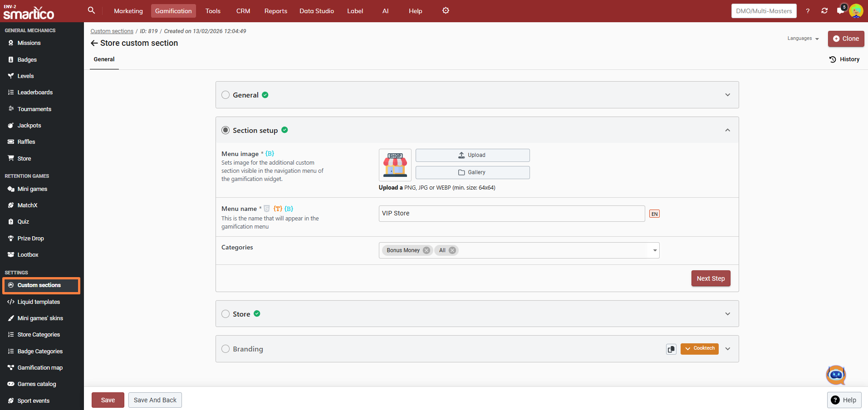
Task: Select the Store section radio button
Action: point(226,314)
